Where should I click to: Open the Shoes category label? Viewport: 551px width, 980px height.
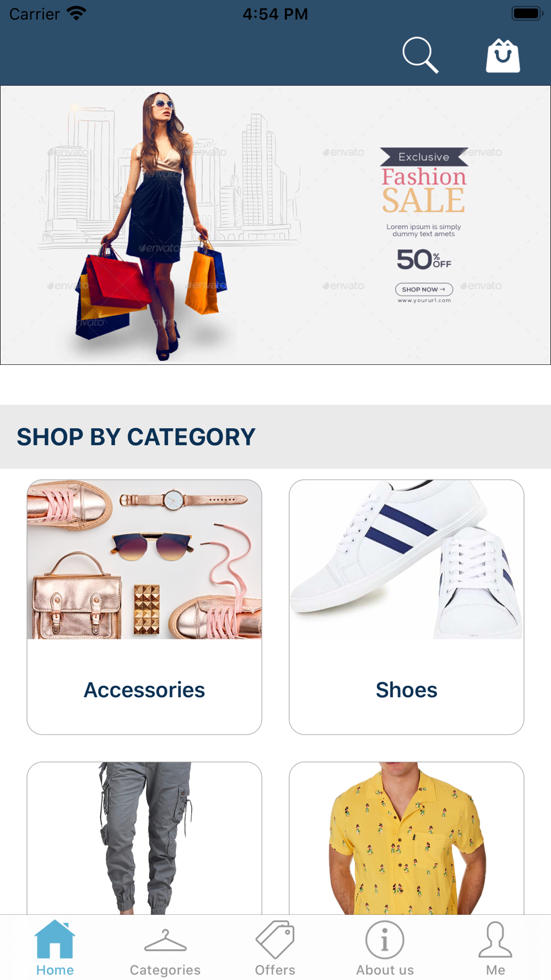407,690
